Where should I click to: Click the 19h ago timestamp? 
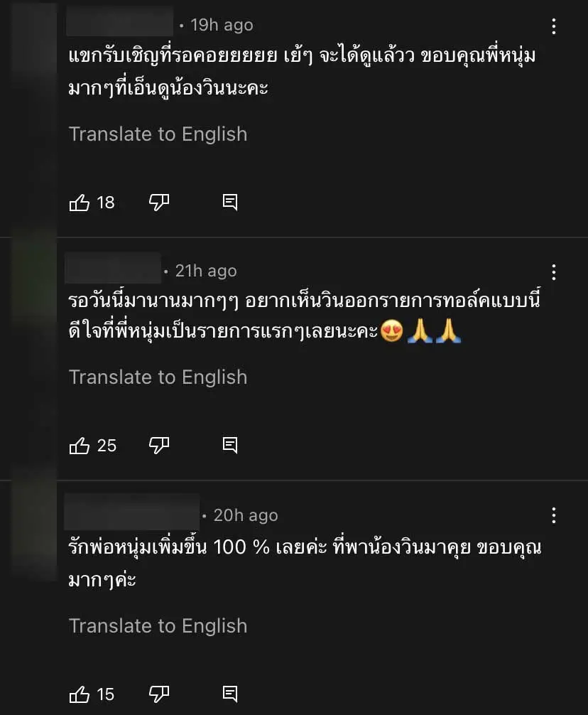[x=222, y=25]
